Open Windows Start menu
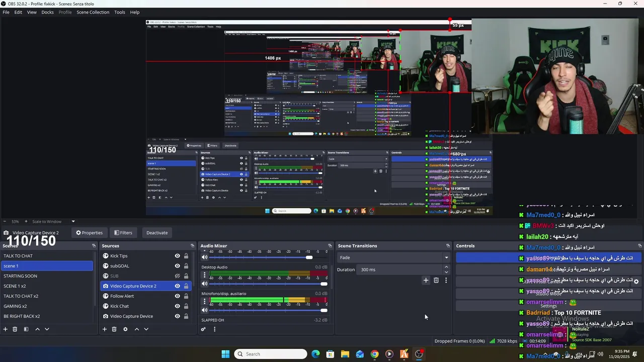644x362 pixels. pos(225,354)
